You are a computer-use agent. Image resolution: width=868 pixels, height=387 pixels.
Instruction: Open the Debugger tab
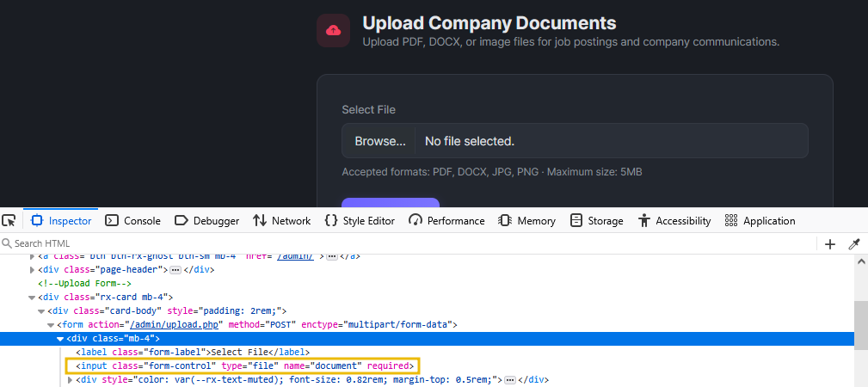tap(206, 221)
